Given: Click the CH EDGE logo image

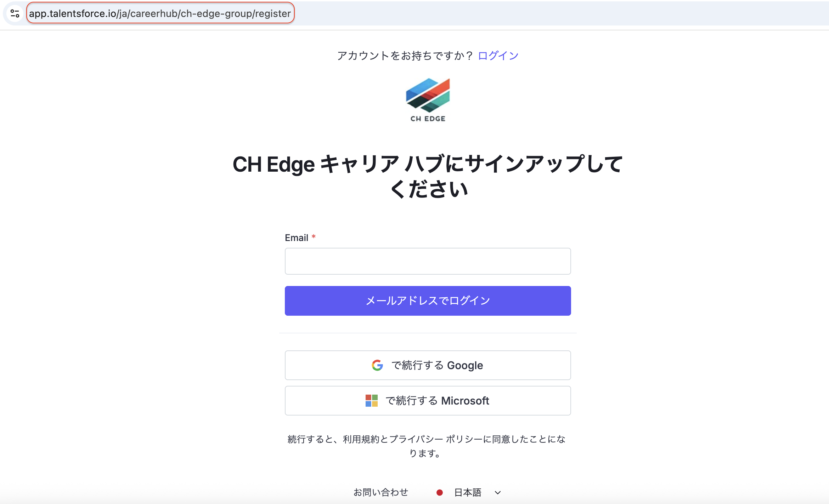Looking at the screenshot, I should [428, 100].
